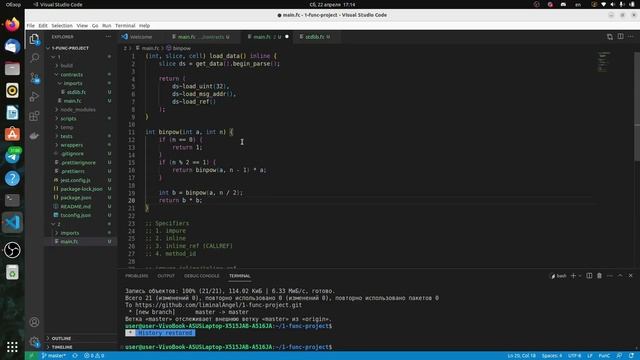Screen dimensions: 640x360
Task: Click the Ln 20, Col 18 cursor position indicator
Action: click(522, 356)
